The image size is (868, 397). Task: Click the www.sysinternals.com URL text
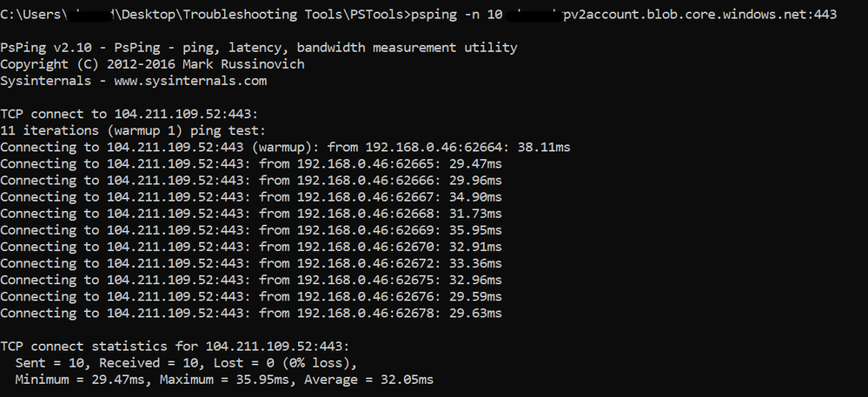(190, 81)
